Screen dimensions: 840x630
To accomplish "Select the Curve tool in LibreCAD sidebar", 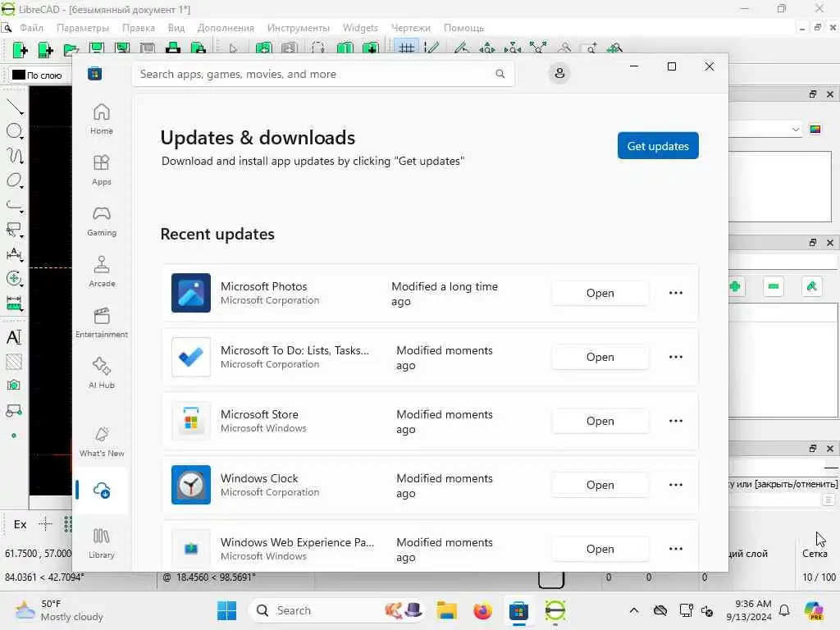I will 15,156.
